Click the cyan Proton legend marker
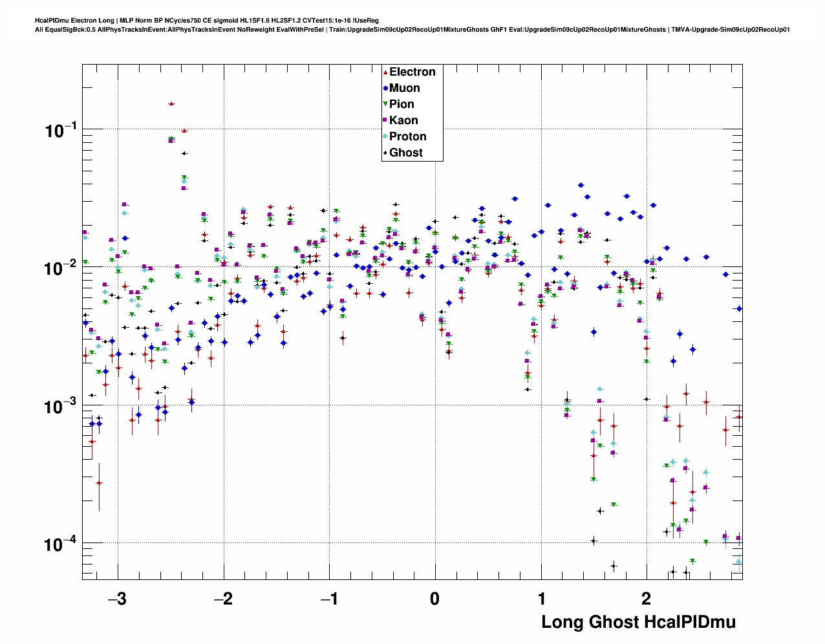The width and height of the screenshot is (825, 644). pyautogui.click(x=385, y=136)
